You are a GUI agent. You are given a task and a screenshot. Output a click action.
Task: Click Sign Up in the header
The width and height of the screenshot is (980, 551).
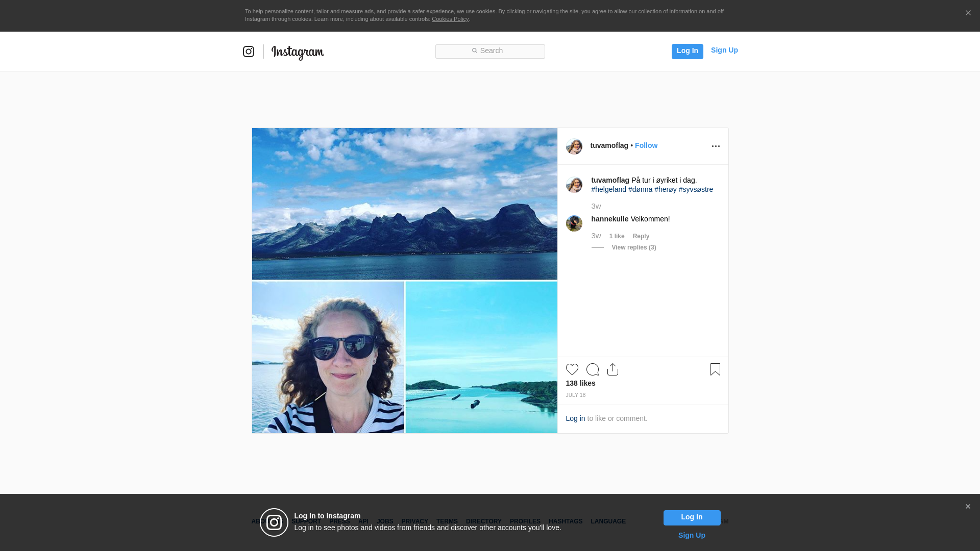[x=724, y=50]
